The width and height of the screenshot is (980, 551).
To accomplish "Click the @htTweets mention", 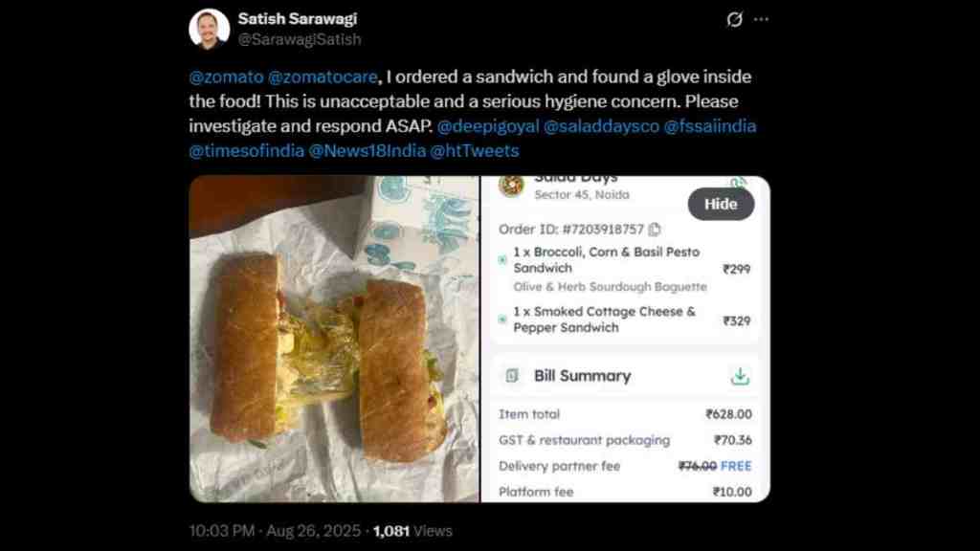I will coord(475,151).
